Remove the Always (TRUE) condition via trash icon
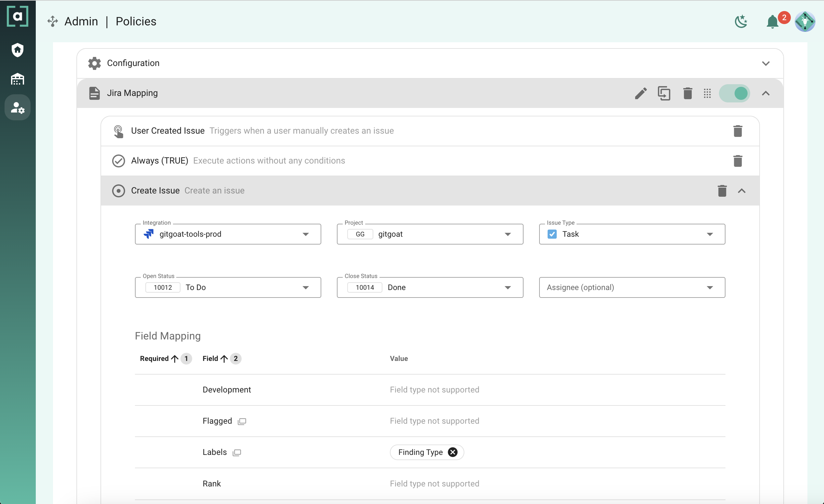The height and width of the screenshot is (504, 824). click(738, 161)
